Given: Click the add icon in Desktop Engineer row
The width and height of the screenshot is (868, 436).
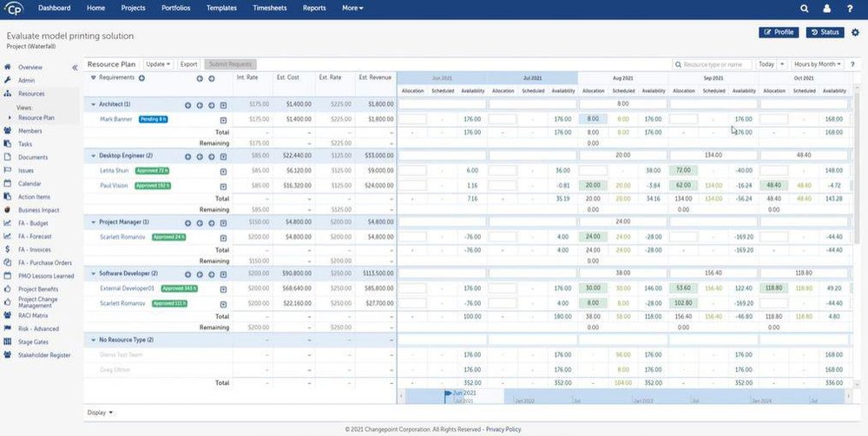Looking at the screenshot, I should [x=187, y=157].
